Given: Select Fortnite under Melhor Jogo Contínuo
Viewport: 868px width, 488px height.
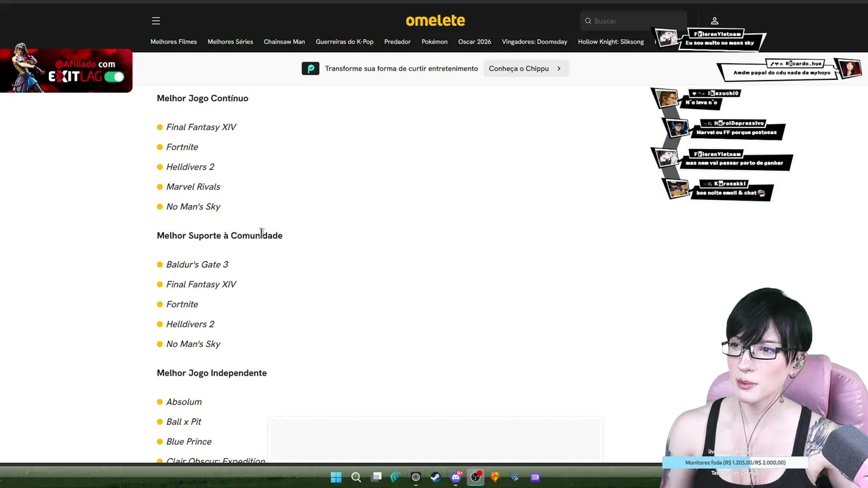Looking at the screenshot, I should point(182,147).
